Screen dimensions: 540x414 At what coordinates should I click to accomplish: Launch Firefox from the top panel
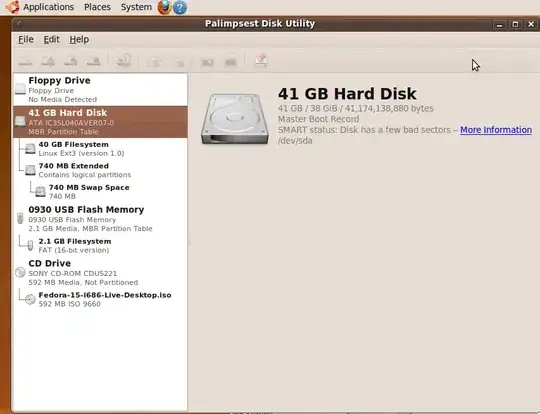click(164, 7)
